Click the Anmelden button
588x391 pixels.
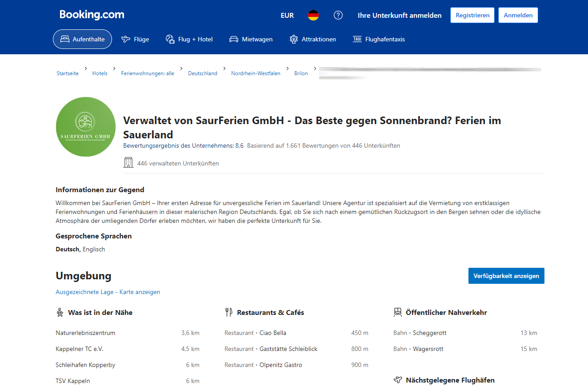click(x=518, y=15)
